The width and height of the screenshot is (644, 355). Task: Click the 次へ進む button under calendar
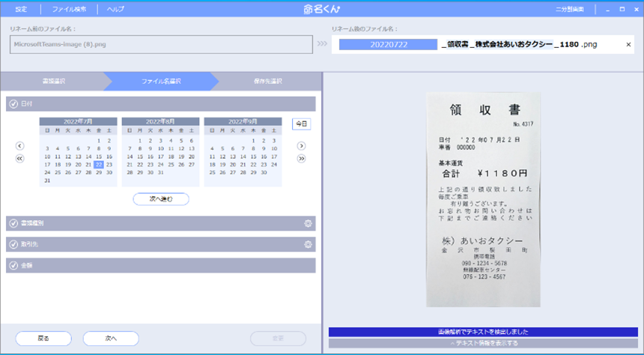pos(161,199)
